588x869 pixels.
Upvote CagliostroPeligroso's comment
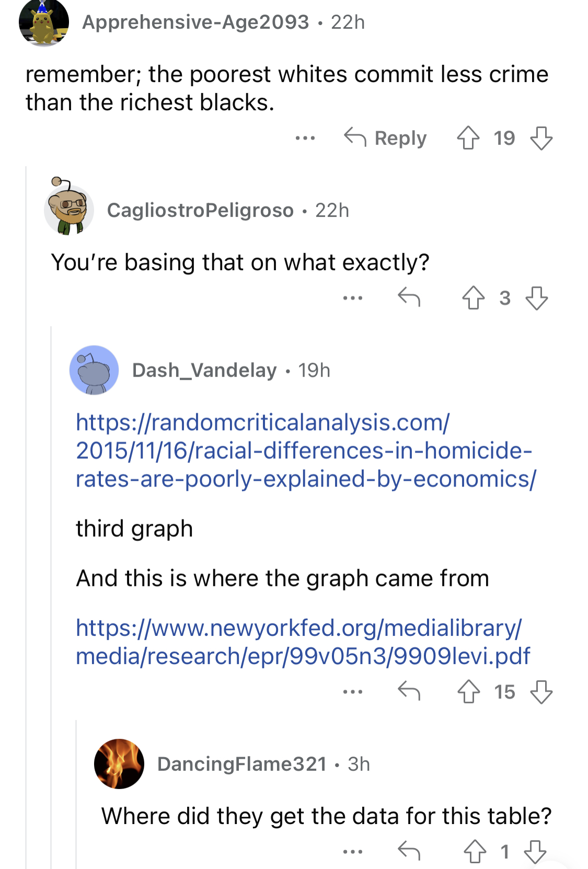[474, 298]
